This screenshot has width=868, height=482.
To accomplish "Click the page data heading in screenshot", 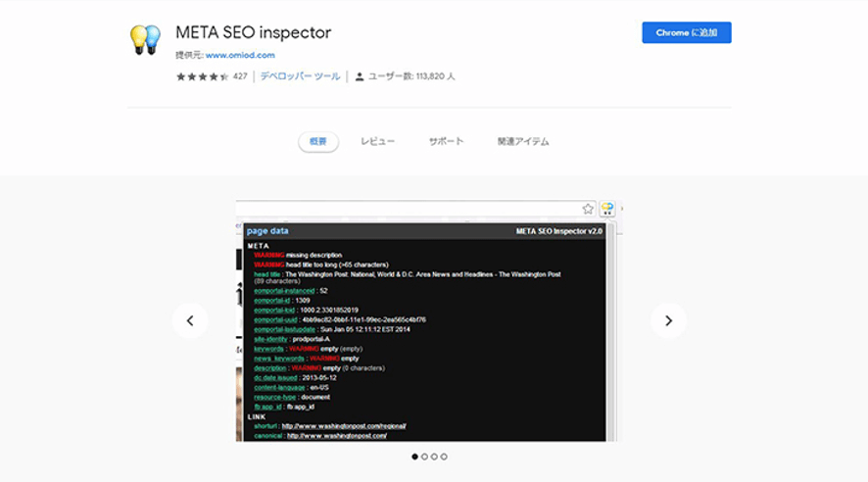I will pos(267,231).
